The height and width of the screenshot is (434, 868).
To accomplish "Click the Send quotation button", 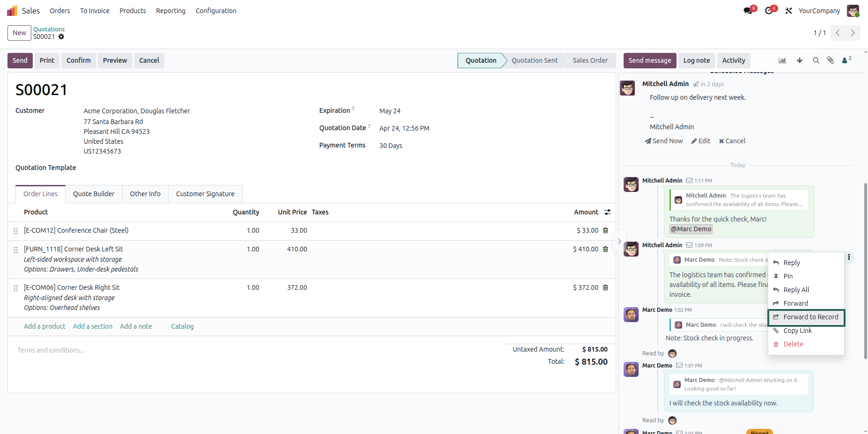I will (20, 60).
